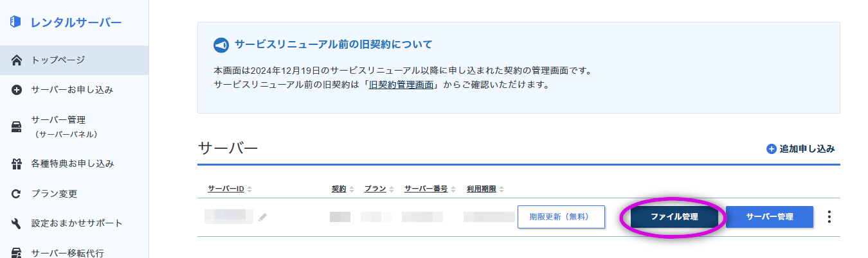Open the 旧契約管理画面 link

401,85
